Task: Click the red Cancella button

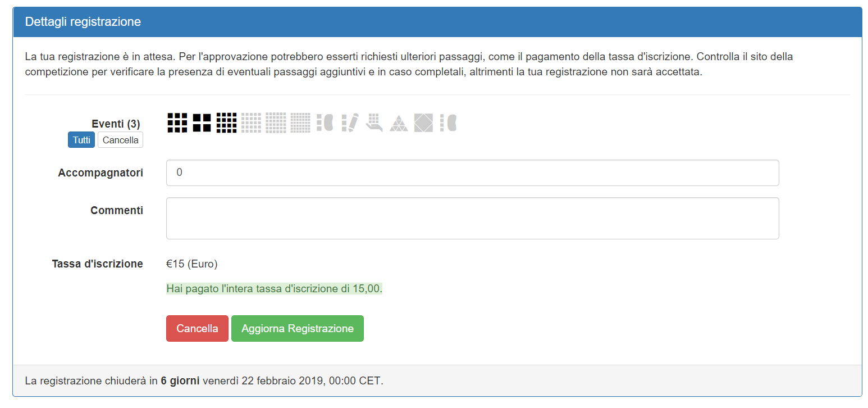Action: click(197, 328)
